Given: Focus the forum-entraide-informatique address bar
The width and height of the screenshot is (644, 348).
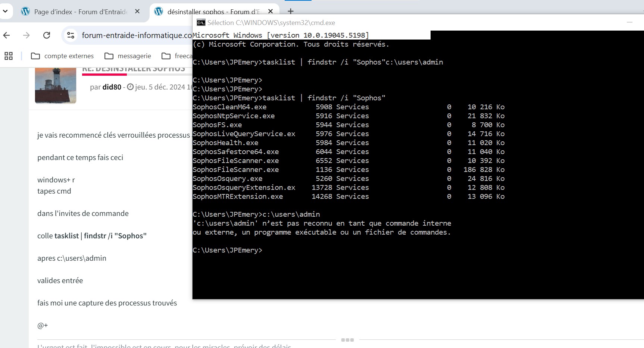Looking at the screenshot, I should [137, 35].
